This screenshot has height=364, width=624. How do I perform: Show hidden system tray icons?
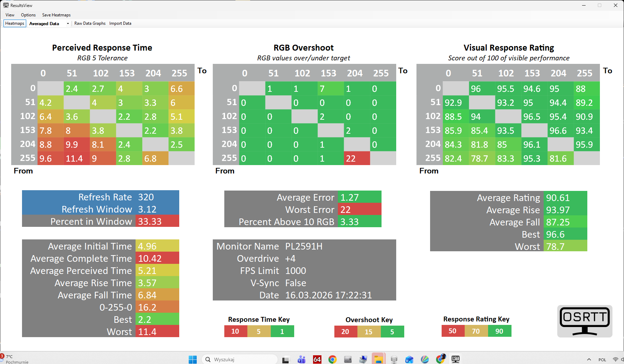(589, 359)
